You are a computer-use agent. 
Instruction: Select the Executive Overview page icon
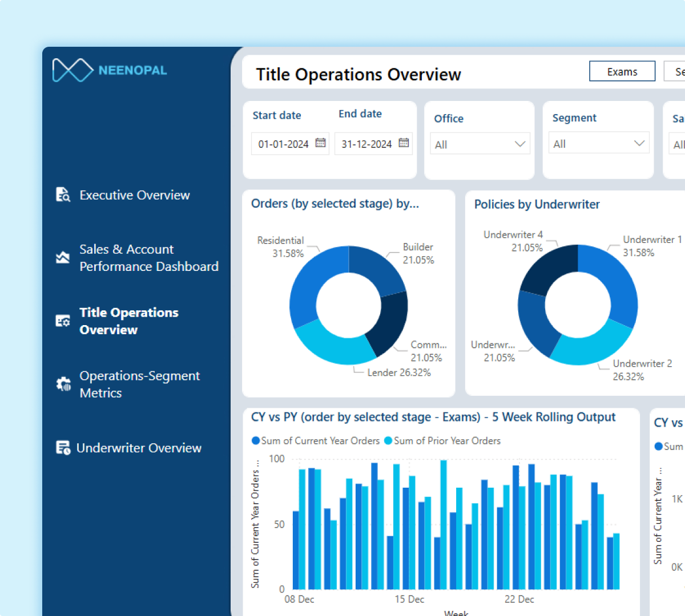tap(63, 194)
